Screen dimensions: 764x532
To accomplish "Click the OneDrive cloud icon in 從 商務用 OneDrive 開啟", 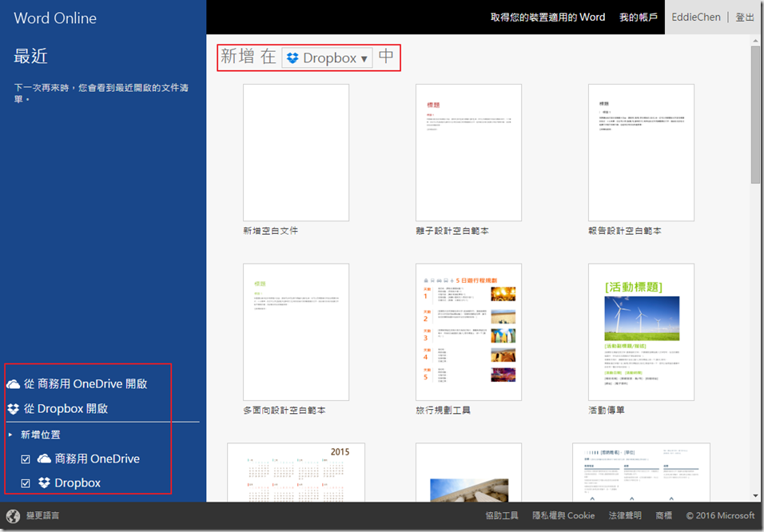I will (14, 384).
